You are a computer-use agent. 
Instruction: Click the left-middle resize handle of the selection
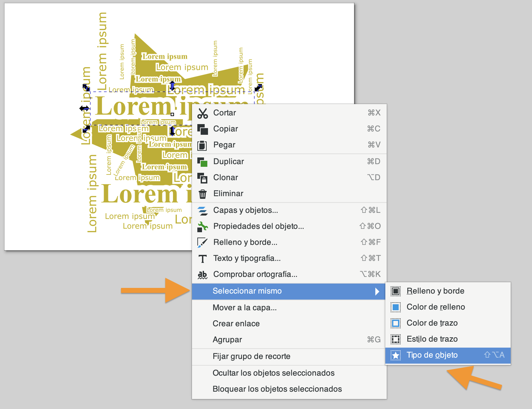[x=84, y=108]
